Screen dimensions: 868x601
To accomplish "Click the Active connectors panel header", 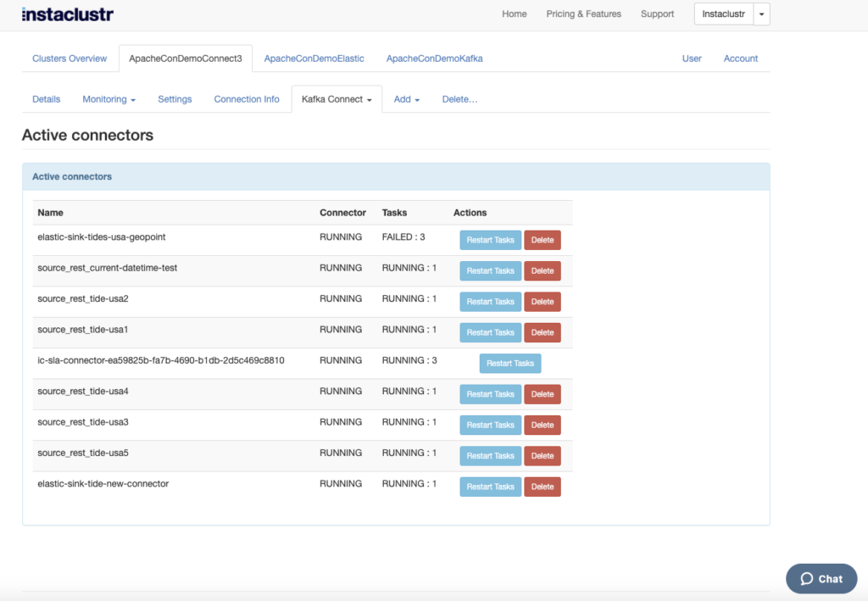I will tap(396, 176).
